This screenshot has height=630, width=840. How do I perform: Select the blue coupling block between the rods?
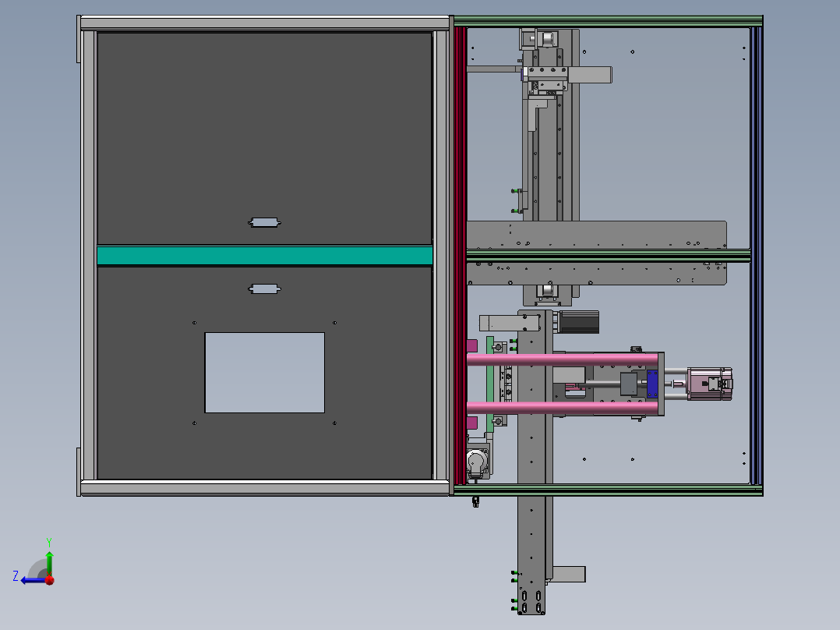(x=652, y=384)
